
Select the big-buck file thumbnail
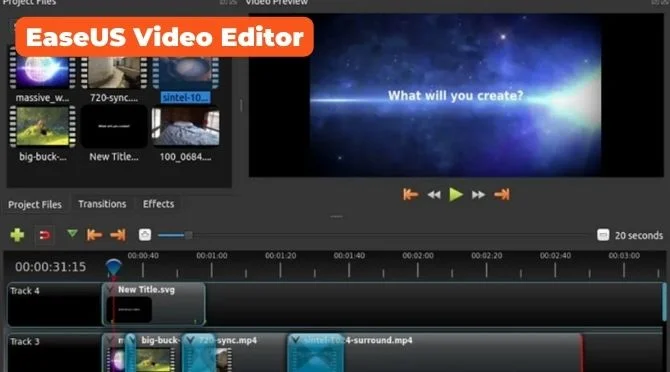(42, 126)
